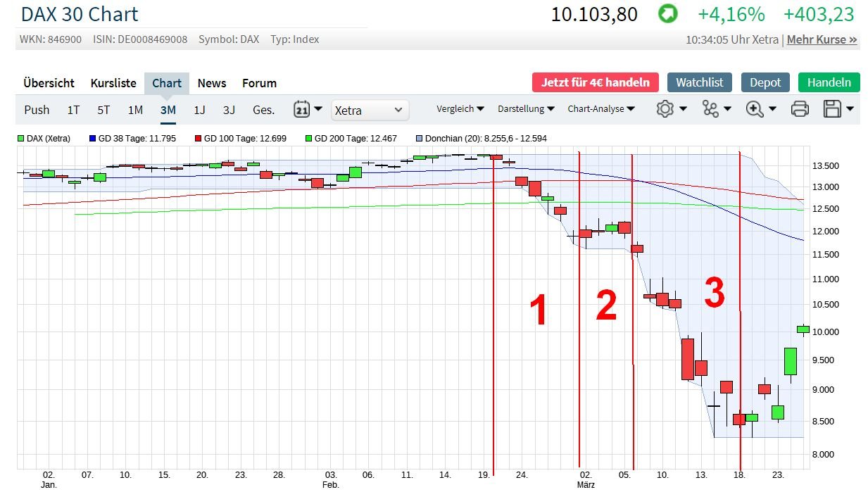Click the DAX 30 Chart title
The height and width of the screenshot is (492, 868).
click(x=80, y=14)
